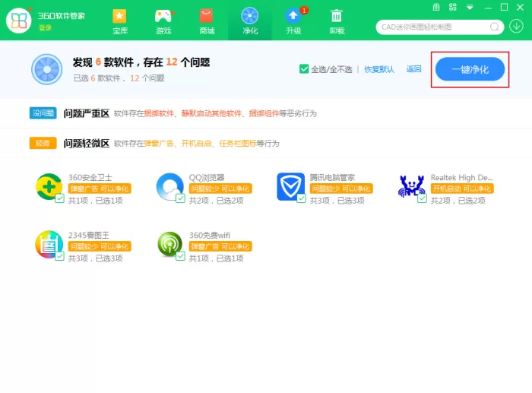
Task: Click 2345看图王 问题较少 可以净化 tag
Action: click(x=100, y=246)
